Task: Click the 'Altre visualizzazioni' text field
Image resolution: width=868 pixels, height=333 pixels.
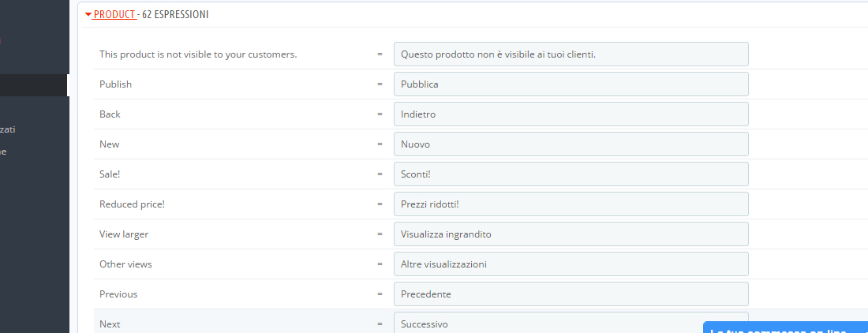Action: (571, 264)
